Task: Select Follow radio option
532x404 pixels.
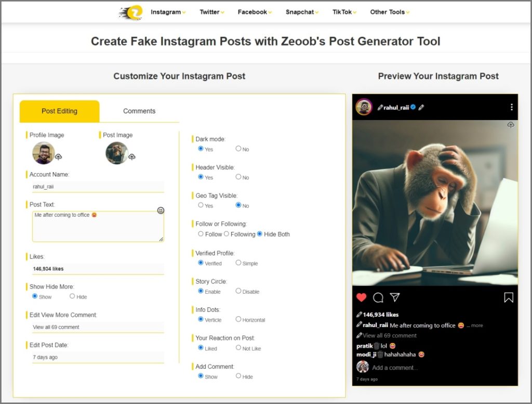Action: [x=201, y=234]
